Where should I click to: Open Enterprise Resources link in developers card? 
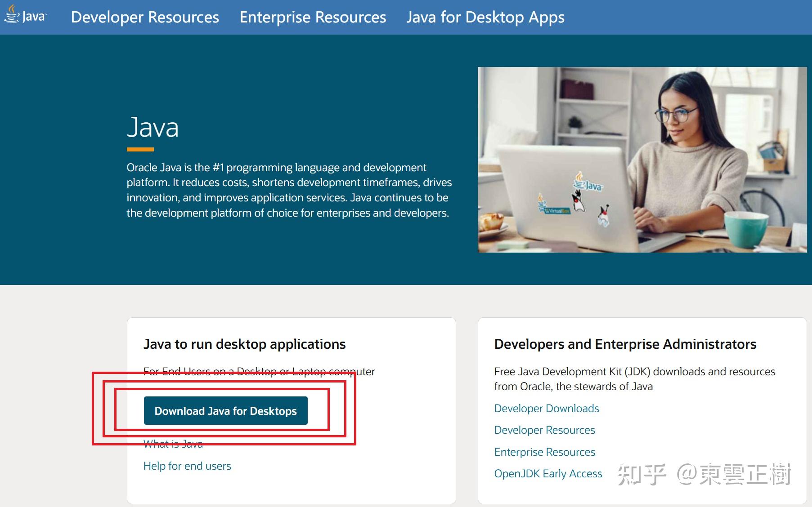coord(545,452)
